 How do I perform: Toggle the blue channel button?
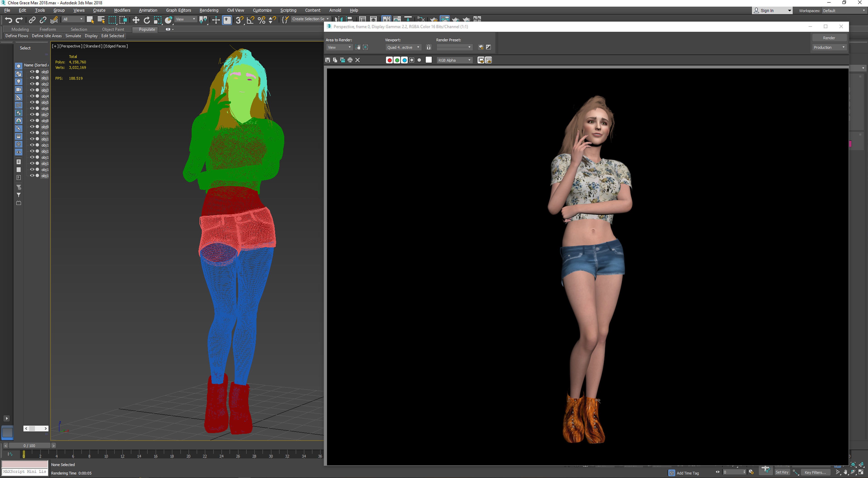[x=404, y=60]
